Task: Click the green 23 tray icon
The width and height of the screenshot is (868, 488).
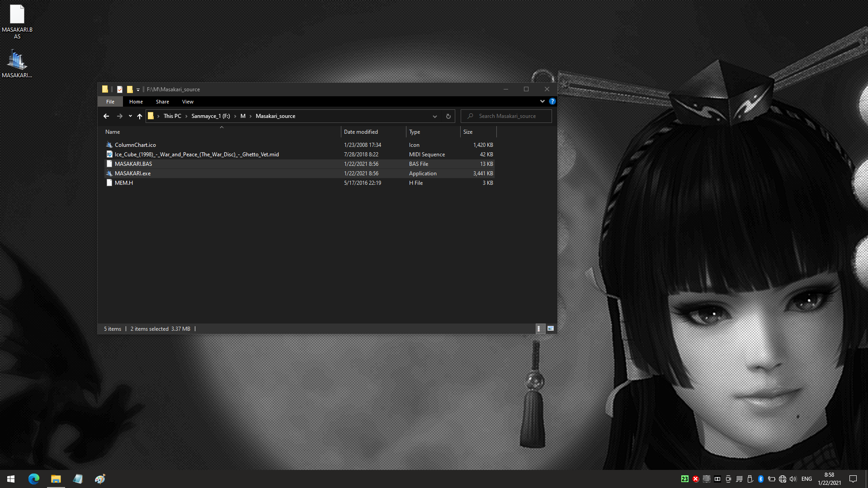Action: coord(685,479)
